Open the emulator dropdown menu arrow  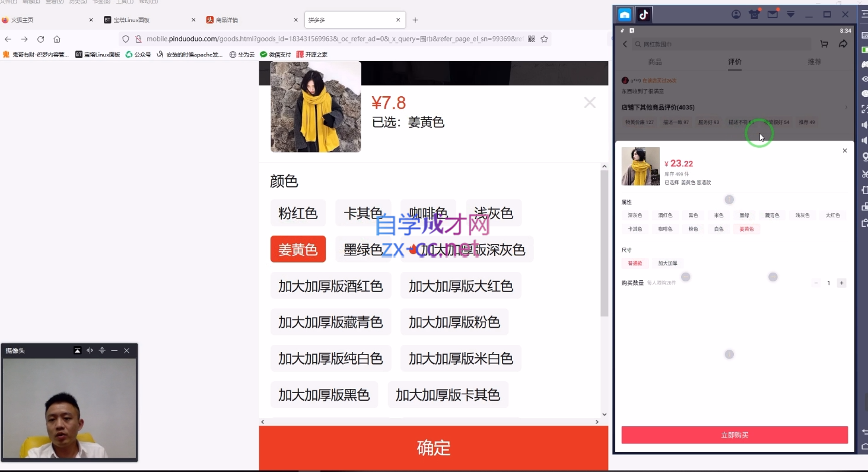click(791, 14)
